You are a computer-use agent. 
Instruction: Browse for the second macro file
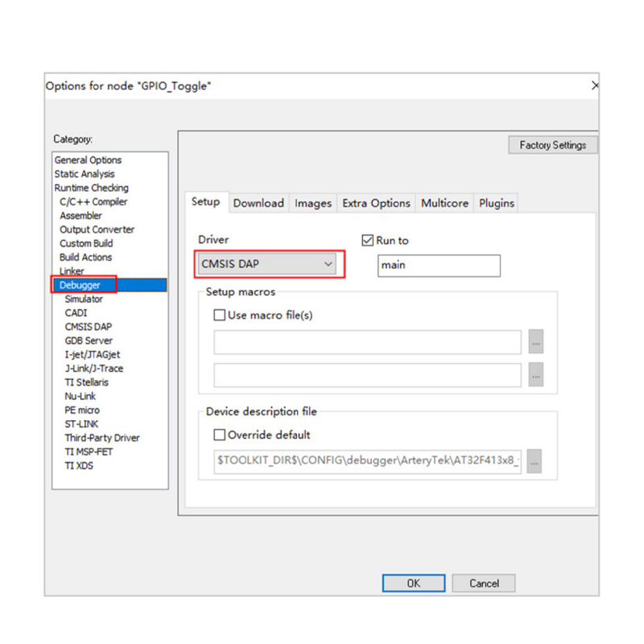coord(536,375)
